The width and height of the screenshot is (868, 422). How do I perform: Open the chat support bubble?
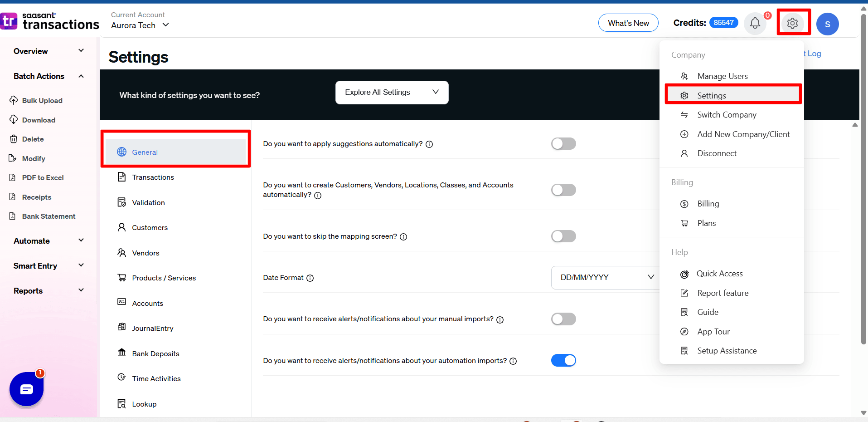coord(27,389)
